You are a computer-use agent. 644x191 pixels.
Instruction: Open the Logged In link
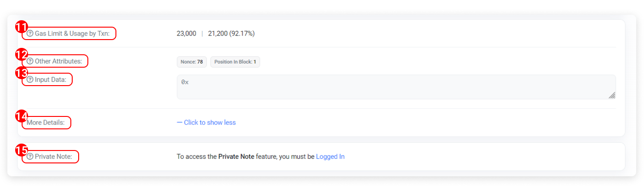[330, 156]
